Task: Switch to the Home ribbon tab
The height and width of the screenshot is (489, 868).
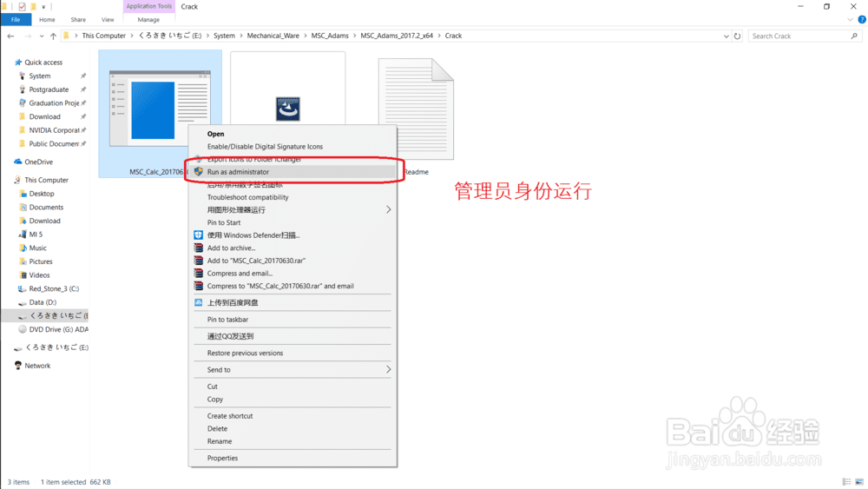Action: 47,19
